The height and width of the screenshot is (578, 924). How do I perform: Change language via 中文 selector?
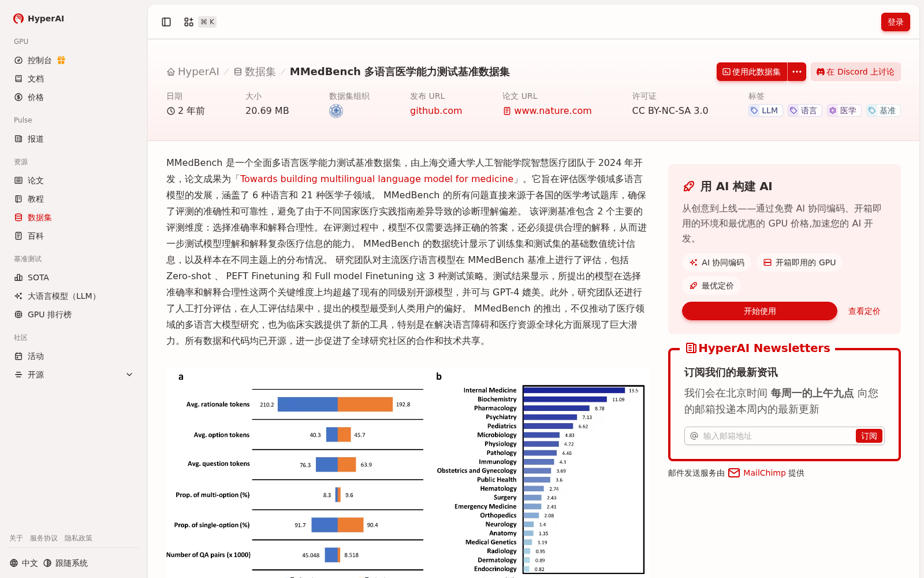24,563
